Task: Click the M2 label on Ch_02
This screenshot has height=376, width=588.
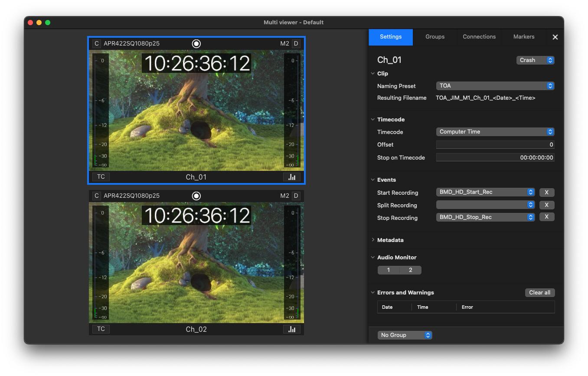Action: 284,196
